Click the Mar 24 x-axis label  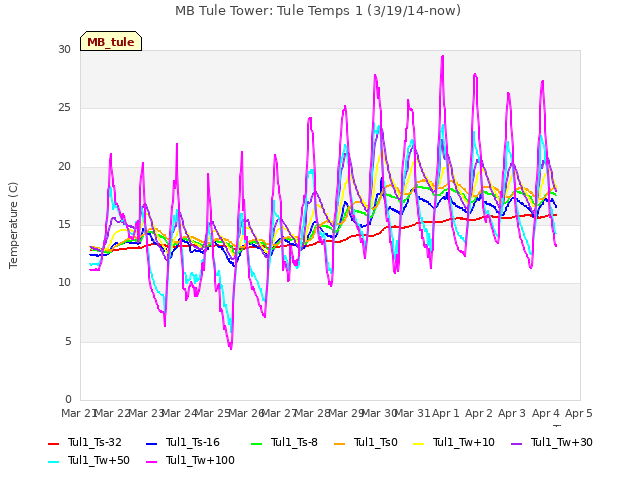179,413
